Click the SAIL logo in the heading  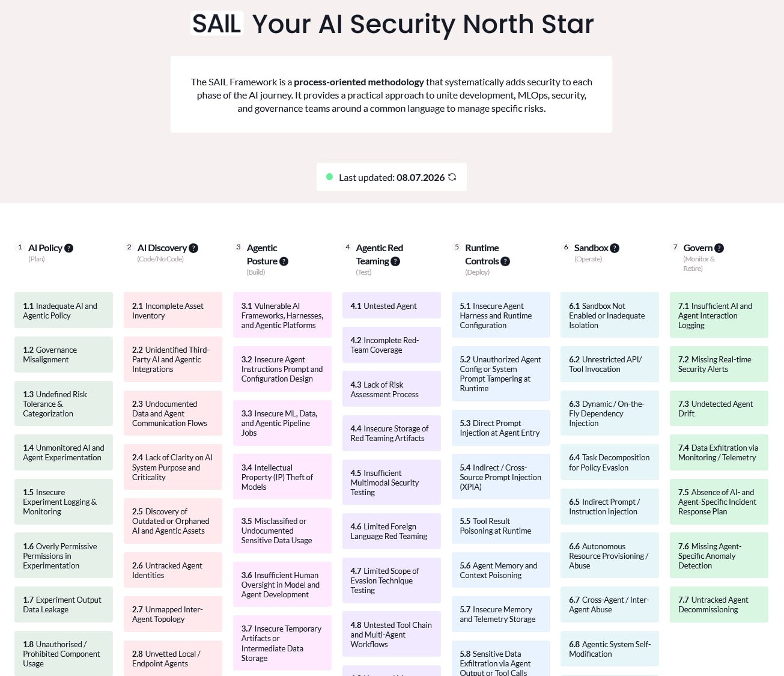[217, 23]
